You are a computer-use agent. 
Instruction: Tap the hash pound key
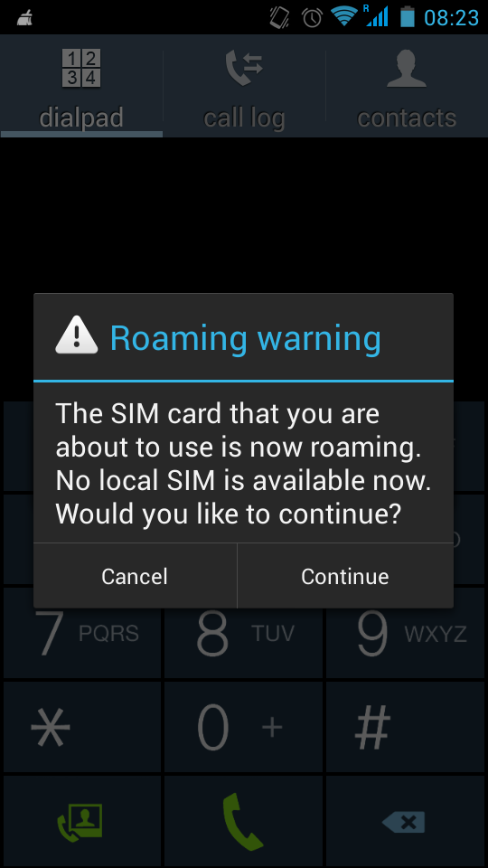click(x=406, y=727)
